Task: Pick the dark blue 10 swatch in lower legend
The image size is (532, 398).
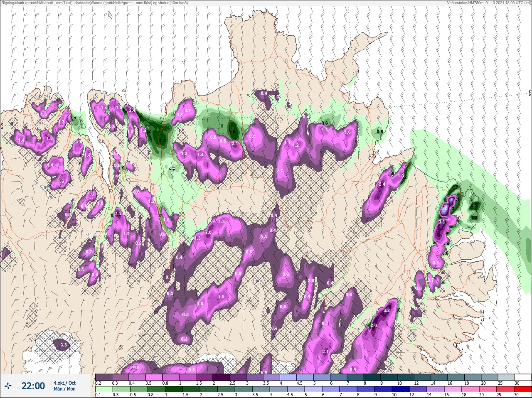Action: coord(401,389)
